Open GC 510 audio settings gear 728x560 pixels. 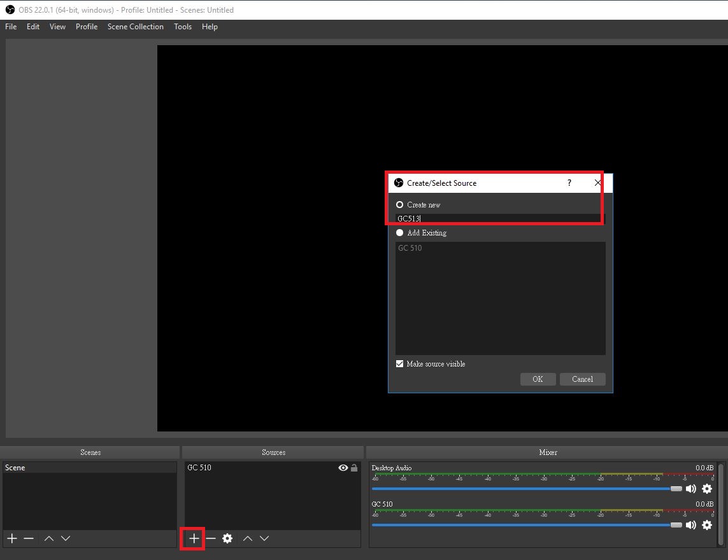[x=706, y=525]
